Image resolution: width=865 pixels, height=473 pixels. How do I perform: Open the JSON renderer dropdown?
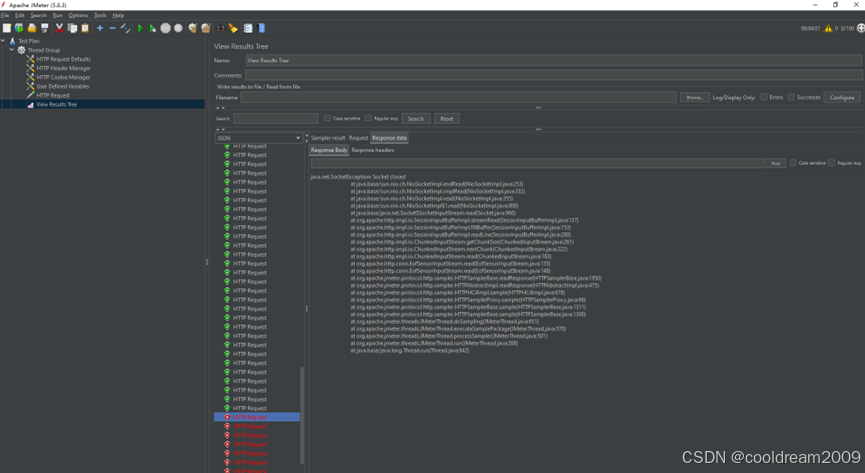coord(259,138)
